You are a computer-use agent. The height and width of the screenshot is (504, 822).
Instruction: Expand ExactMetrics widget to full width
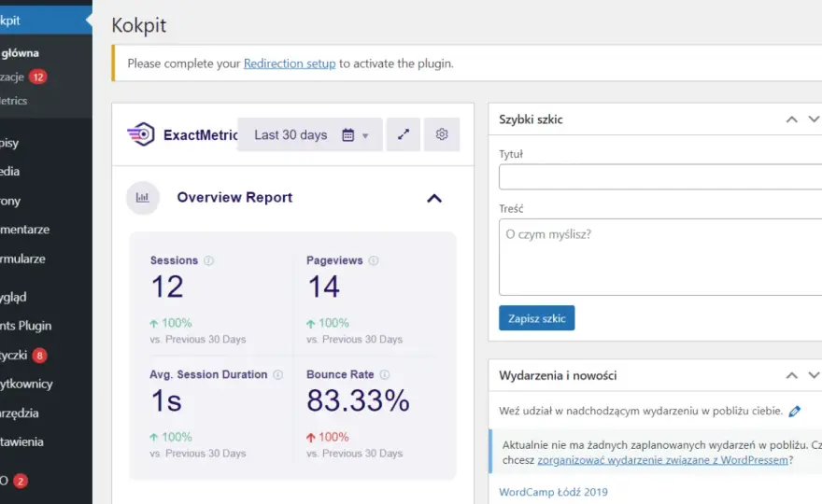(404, 134)
